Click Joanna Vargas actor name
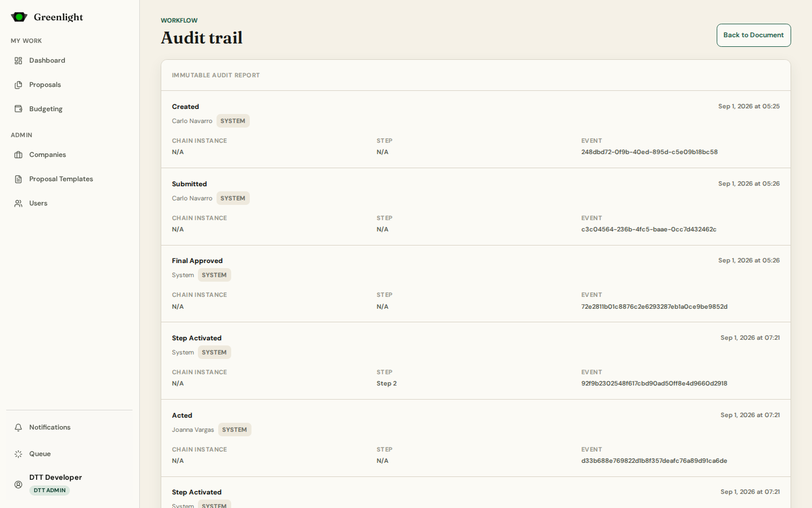This screenshot has width=812, height=508. [x=193, y=430]
